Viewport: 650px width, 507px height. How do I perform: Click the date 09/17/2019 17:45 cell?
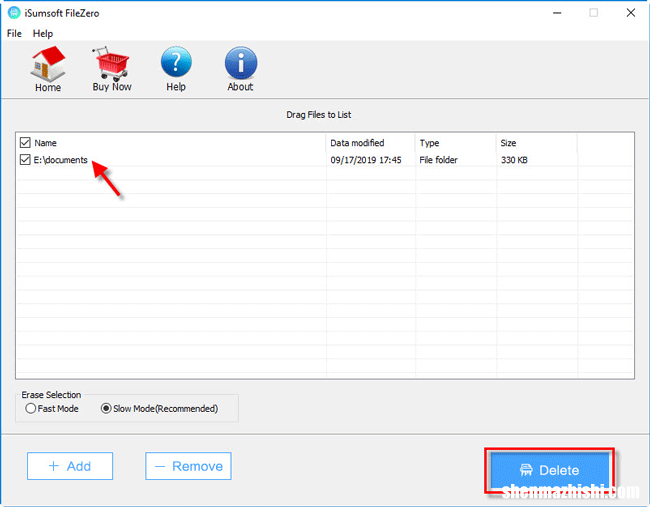[366, 160]
